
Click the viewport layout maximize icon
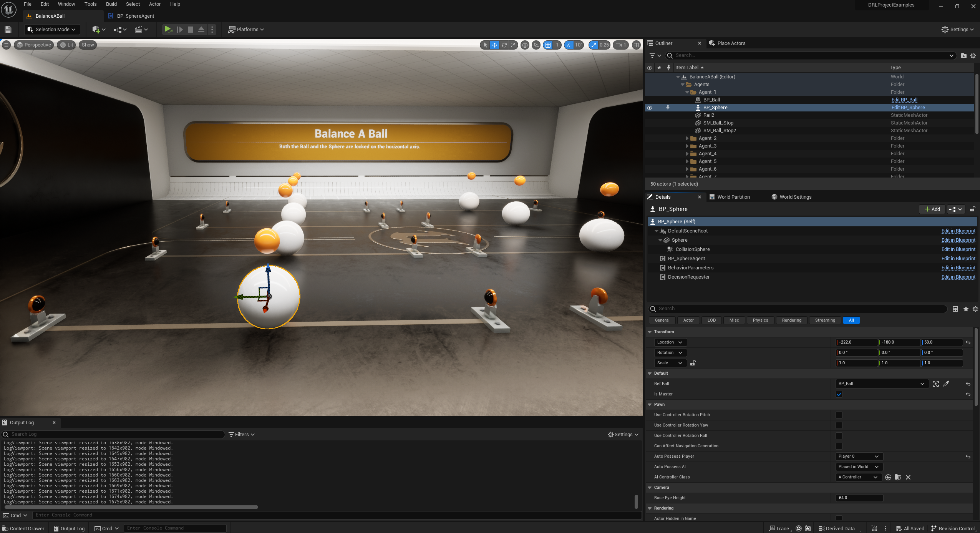pyautogui.click(x=636, y=45)
